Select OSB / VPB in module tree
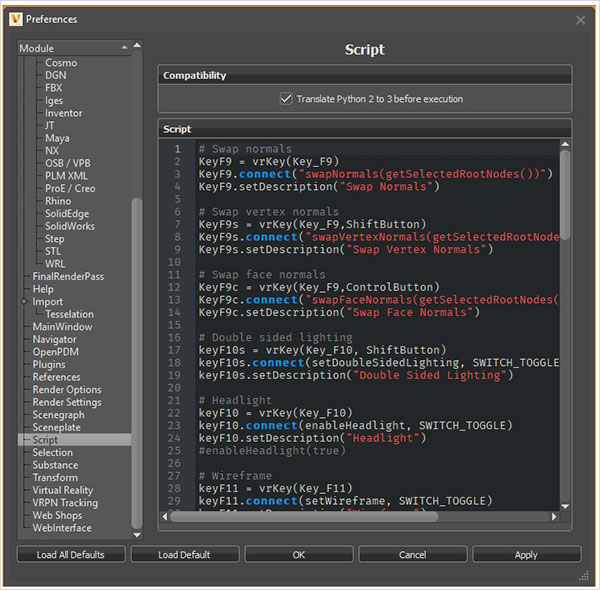This screenshot has width=600, height=590. click(68, 163)
